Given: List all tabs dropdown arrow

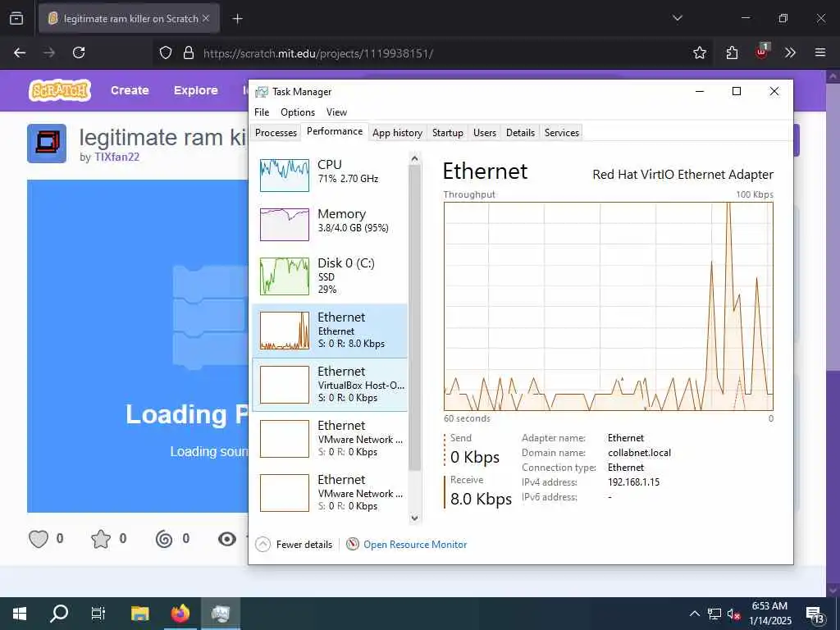Looking at the screenshot, I should click(678, 18).
